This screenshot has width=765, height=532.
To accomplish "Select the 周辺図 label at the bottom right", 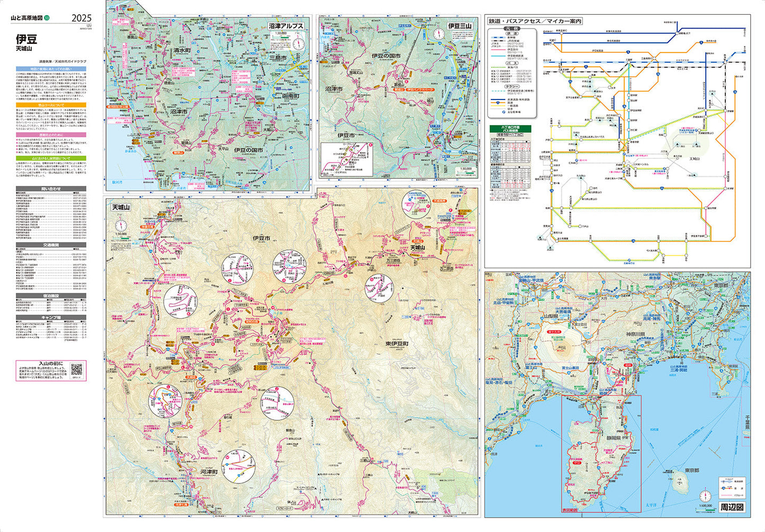I will [732, 507].
